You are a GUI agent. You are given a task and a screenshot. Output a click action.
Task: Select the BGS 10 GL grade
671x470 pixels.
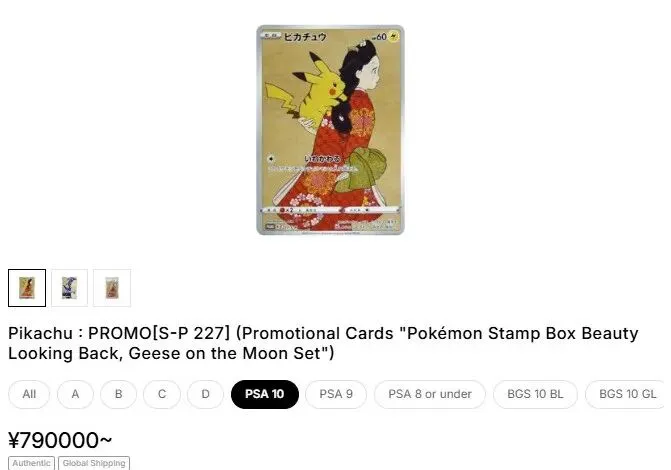point(627,394)
